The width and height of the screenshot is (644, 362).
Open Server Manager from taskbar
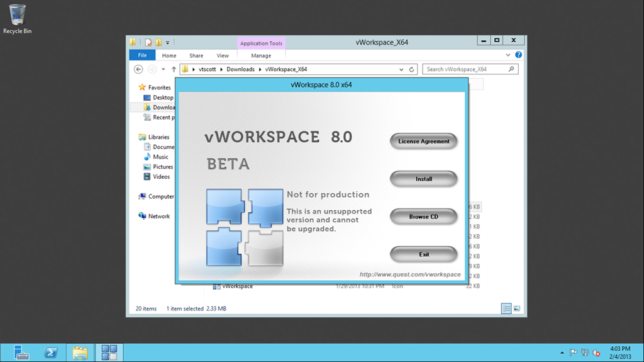coord(21,353)
